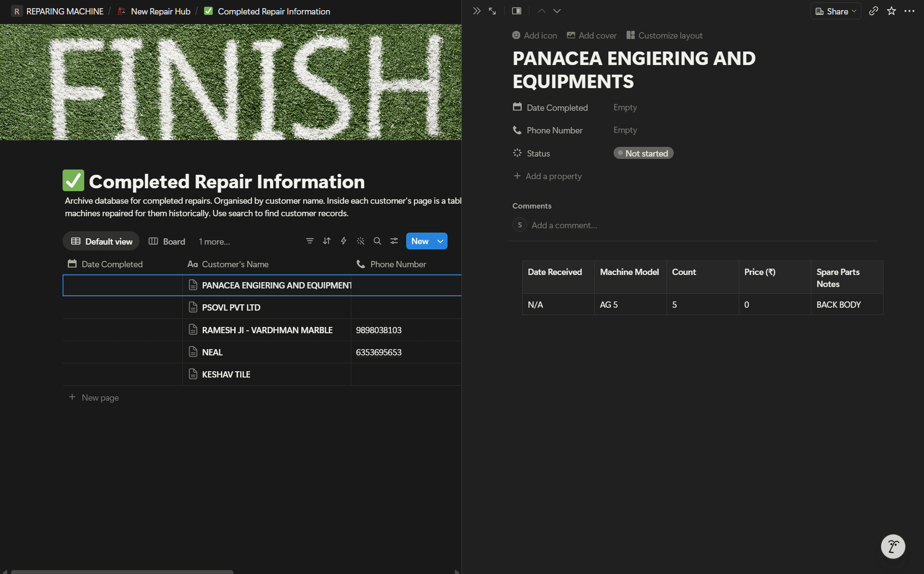Switch to the Board view tab
924x574 pixels.
167,241
